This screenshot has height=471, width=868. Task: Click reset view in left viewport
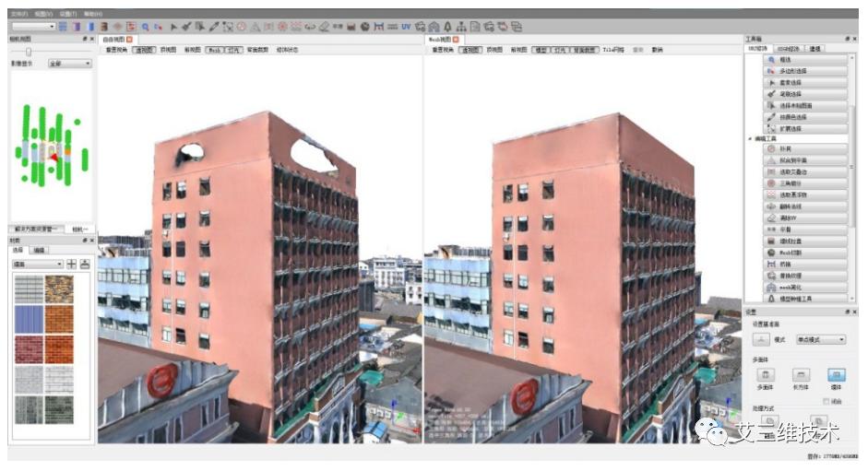pos(116,50)
